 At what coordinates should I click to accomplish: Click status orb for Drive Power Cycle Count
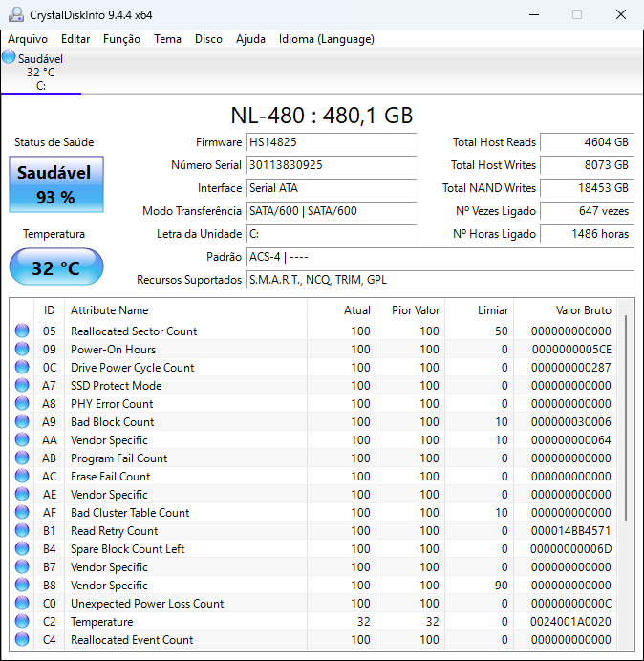click(22, 367)
